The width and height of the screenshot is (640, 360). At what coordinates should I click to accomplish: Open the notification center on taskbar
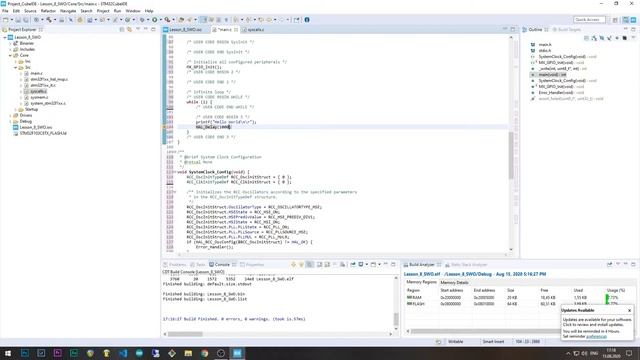[x=629, y=353]
